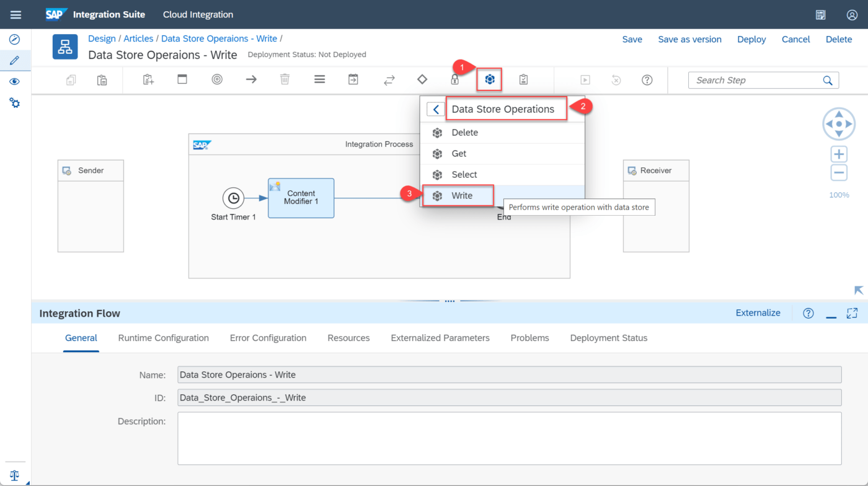868x486 pixels.
Task: Select the Content Modifier 1 step
Action: 301,198
